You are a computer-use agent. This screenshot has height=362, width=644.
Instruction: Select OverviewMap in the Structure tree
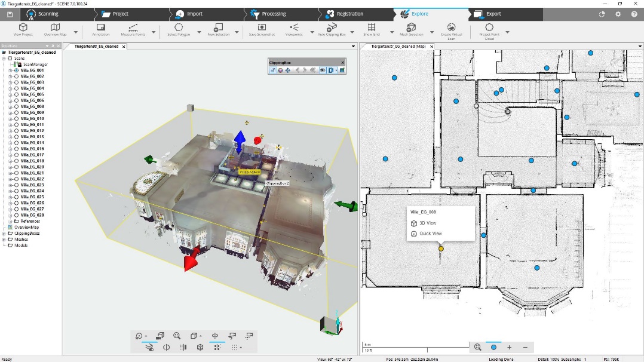click(x=26, y=228)
